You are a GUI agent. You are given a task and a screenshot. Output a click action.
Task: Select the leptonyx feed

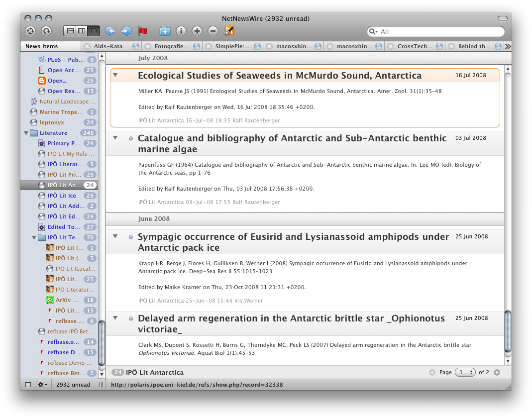click(59, 122)
